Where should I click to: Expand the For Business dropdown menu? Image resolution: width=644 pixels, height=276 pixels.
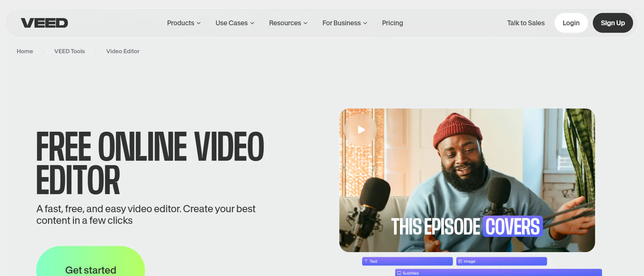click(x=345, y=23)
